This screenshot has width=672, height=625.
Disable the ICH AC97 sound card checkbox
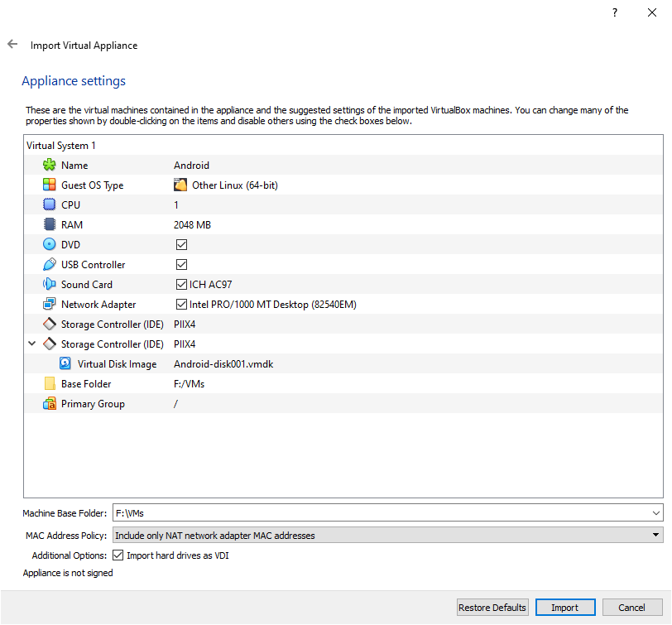182,284
